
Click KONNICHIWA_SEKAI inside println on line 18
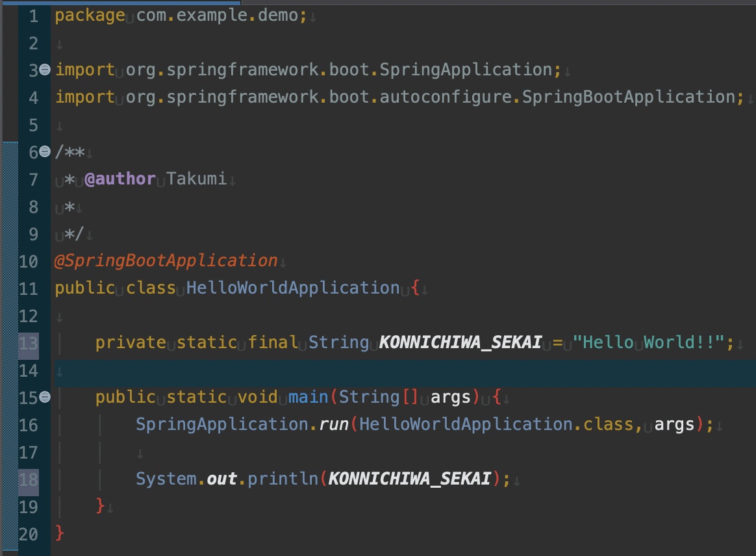pyautogui.click(x=410, y=479)
